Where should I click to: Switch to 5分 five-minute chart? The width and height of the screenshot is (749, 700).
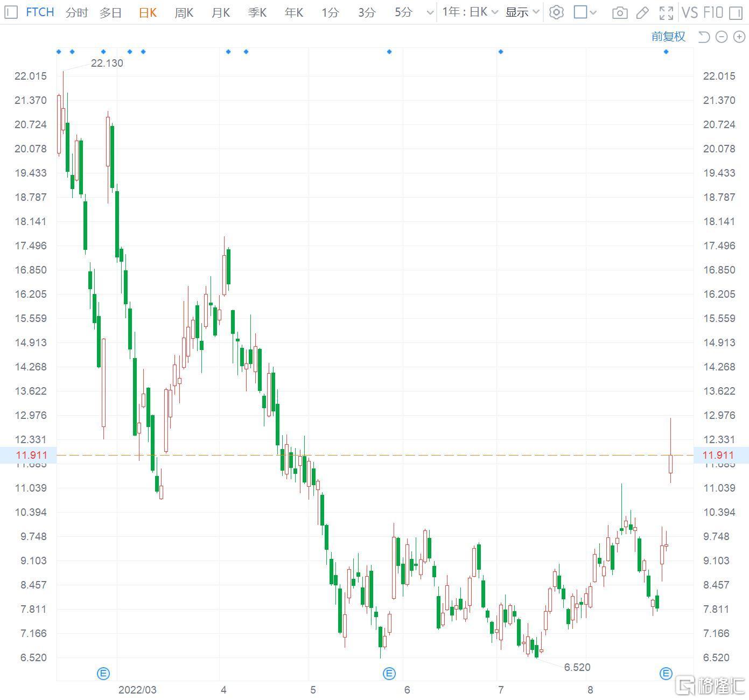(404, 12)
